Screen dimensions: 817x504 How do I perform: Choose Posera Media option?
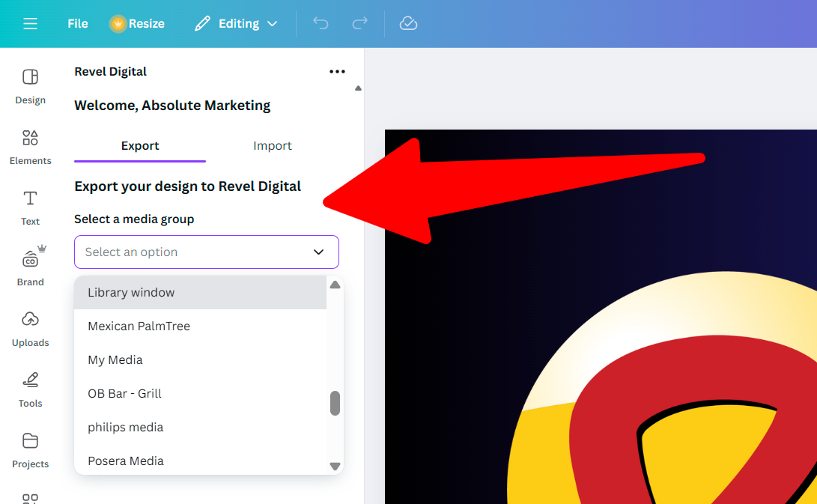[200, 461]
